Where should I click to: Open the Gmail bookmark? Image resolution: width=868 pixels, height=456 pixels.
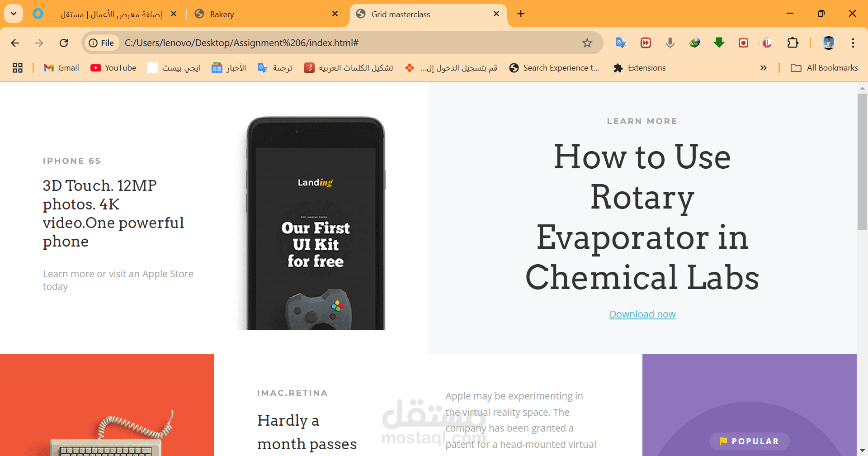61,68
